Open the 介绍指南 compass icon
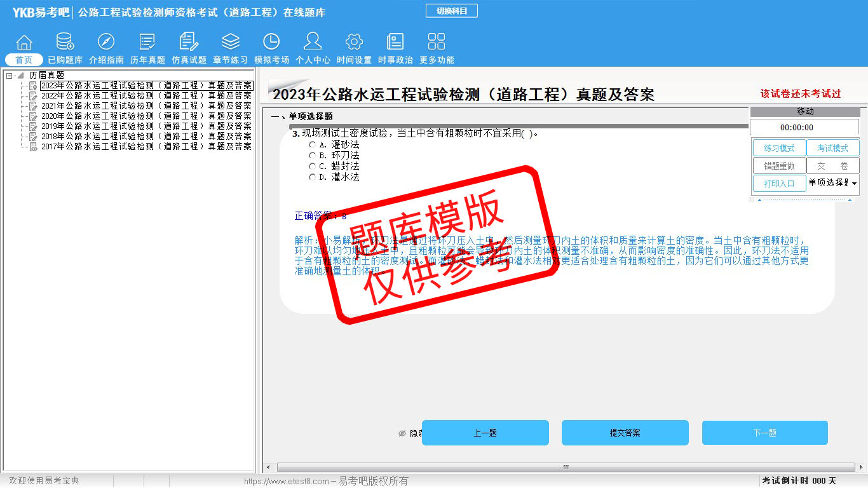The width and height of the screenshot is (868, 488). pyautogui.click(x=106, y=42)
